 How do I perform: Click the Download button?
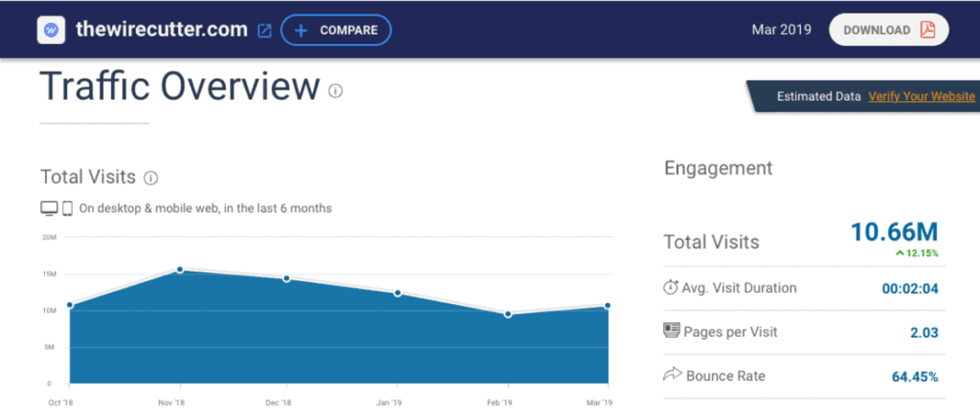[x=889, y=30]
